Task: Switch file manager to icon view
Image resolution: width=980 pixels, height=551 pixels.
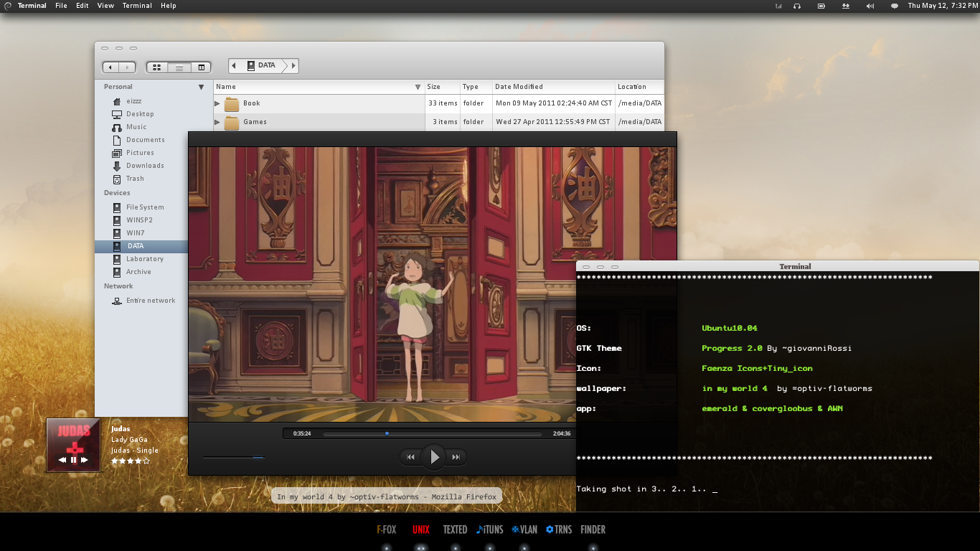Action: click(x=157, y=67)
